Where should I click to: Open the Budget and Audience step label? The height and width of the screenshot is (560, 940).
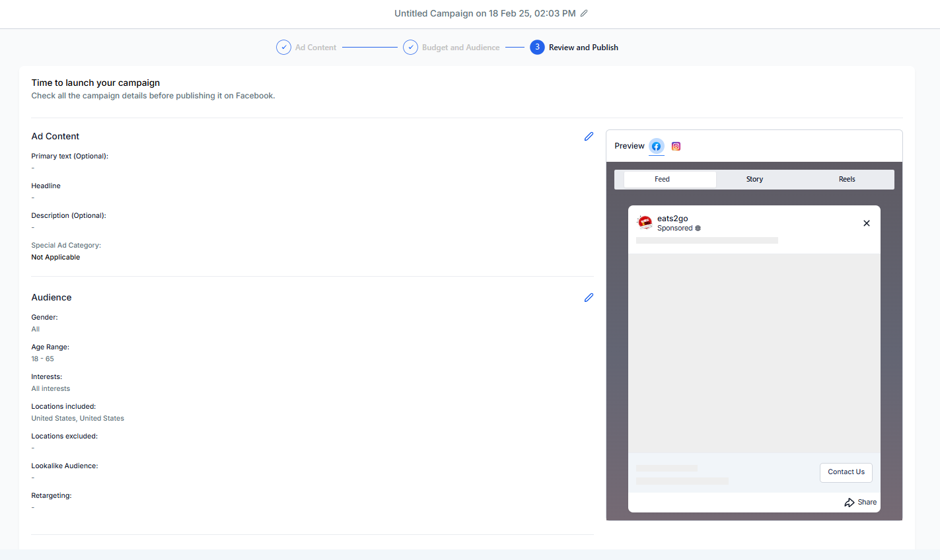click(x=460, y=48)
